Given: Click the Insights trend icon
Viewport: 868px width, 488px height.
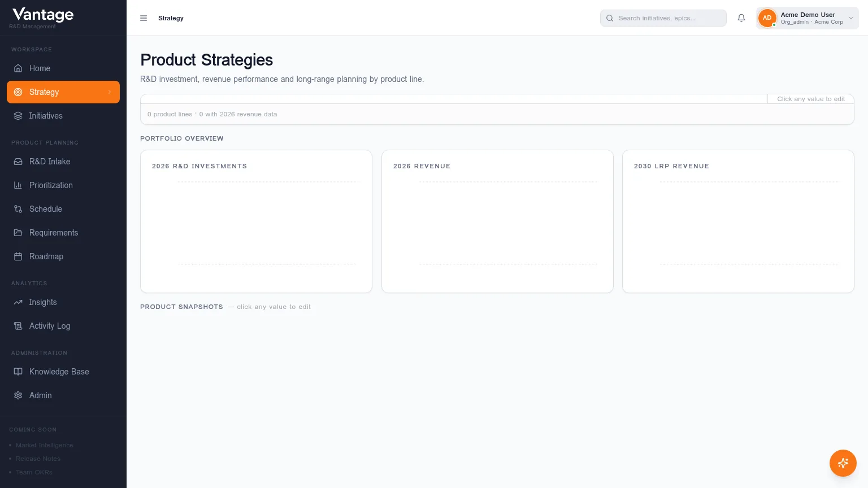Looking at the screenshot, I should [x=18, y=302].
